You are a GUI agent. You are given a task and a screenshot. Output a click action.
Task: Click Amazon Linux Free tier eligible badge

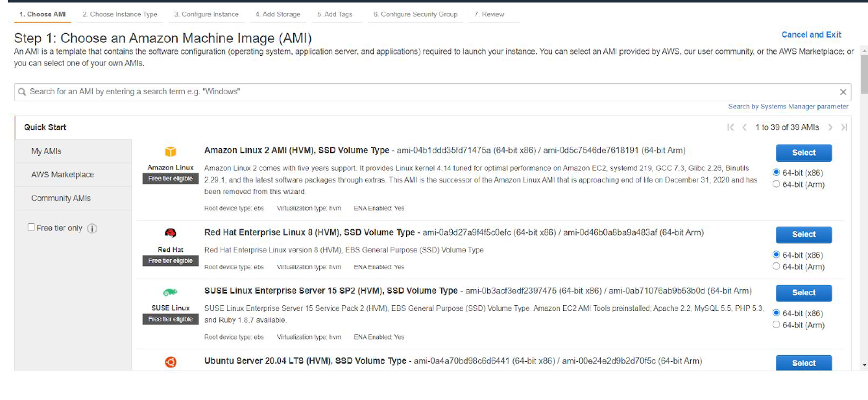171,179
